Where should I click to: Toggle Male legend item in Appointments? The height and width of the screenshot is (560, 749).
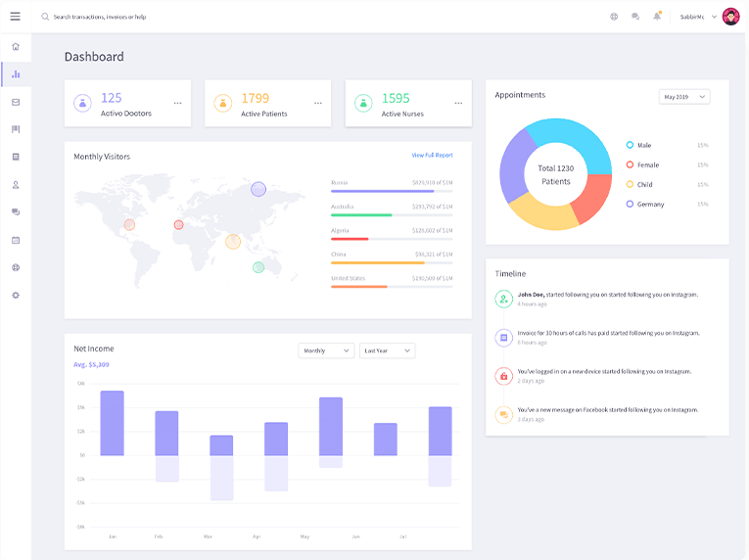(643, 145)
